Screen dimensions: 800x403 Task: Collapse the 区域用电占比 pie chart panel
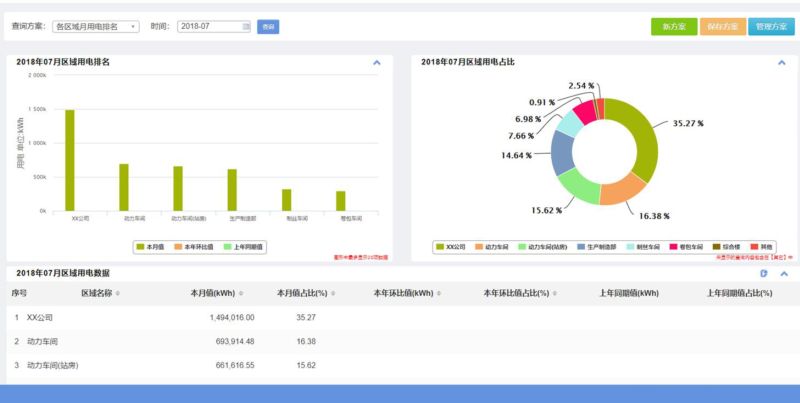click(782, 62)
